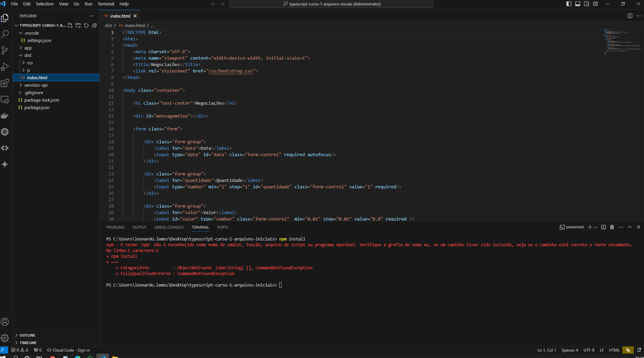This screenshot has width=644, height=358.
Task: Click Cloud Code - Sign in status item
Action: [x=68, y=350]
